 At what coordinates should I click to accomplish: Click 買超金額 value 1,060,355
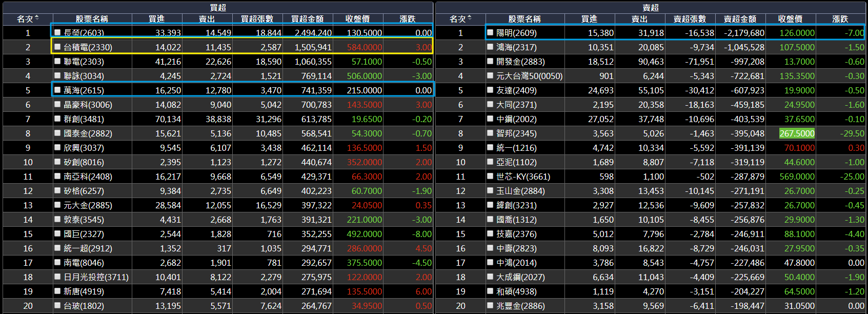tap(313, 62)
